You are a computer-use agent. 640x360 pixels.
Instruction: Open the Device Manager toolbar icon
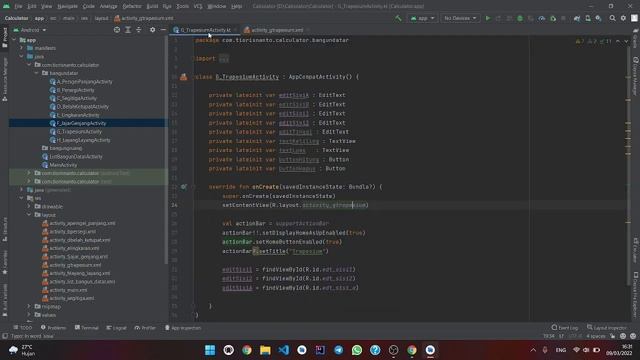pyautogui.click(x=588, y=18)
